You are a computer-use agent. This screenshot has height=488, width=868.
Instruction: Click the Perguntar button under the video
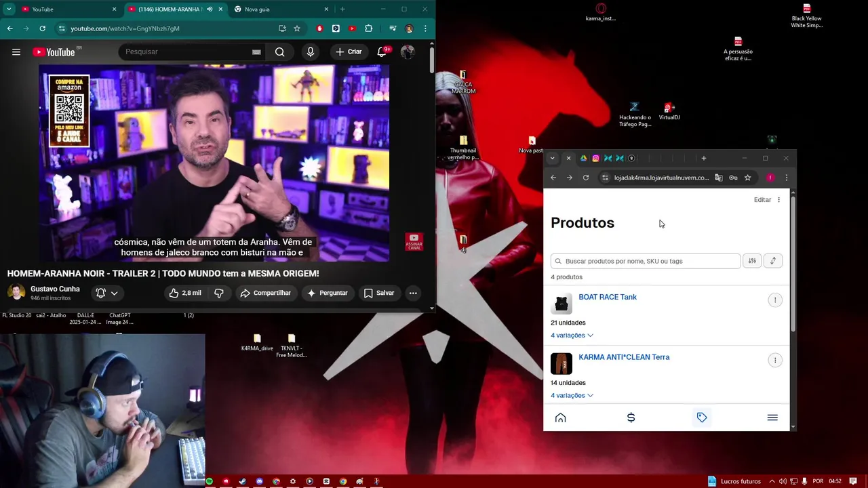pos(327,293)
